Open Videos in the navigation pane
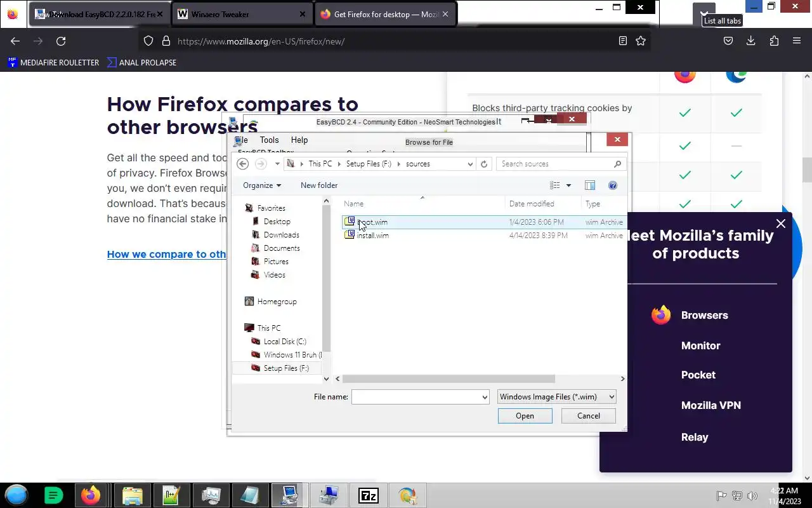 click(274, 275)
